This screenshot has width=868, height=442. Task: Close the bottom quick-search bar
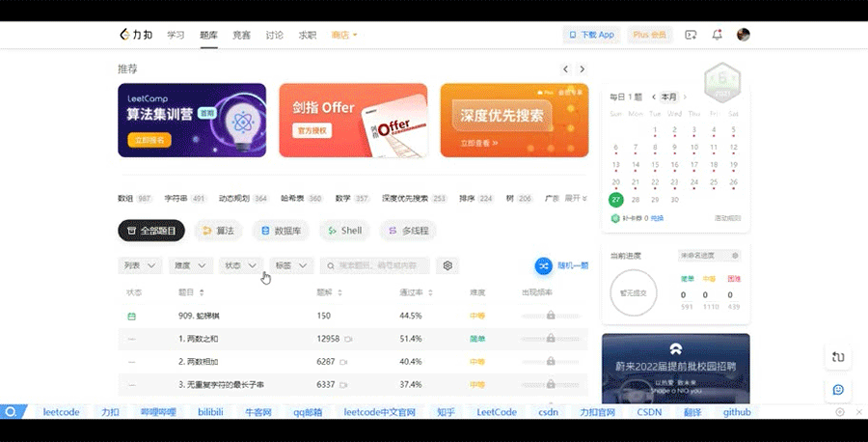click(858, 412)
